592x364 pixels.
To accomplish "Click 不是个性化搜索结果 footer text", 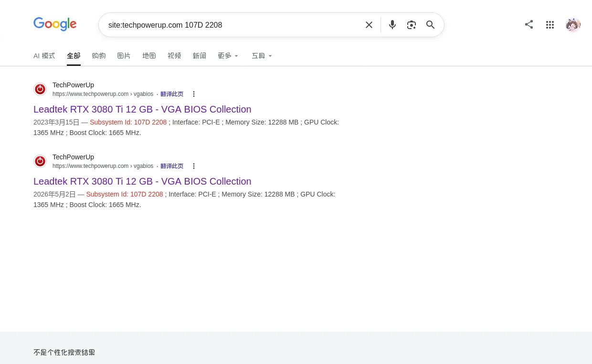I will [x=64, y=353].
